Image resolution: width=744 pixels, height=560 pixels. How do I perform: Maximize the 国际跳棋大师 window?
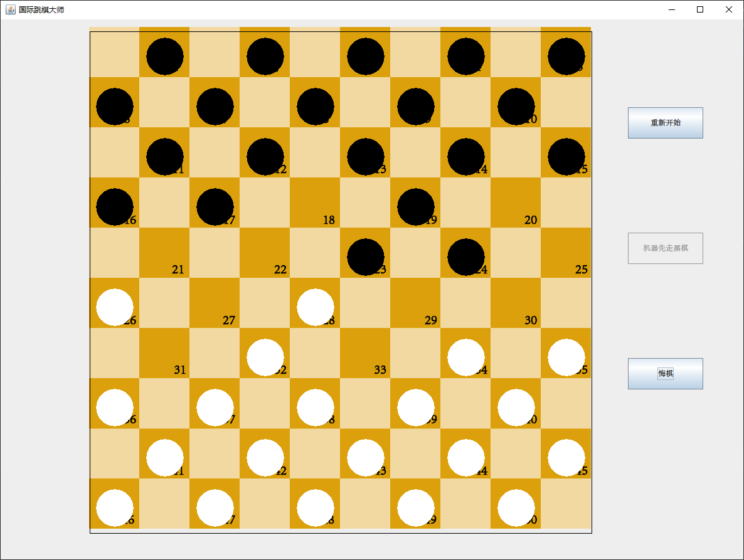(700, 9)
